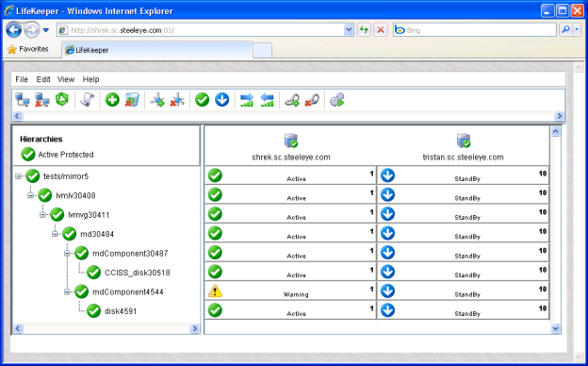
Task: Click the Bing search magnifier button
Action: pyautogui.click(x=565, y=29)
